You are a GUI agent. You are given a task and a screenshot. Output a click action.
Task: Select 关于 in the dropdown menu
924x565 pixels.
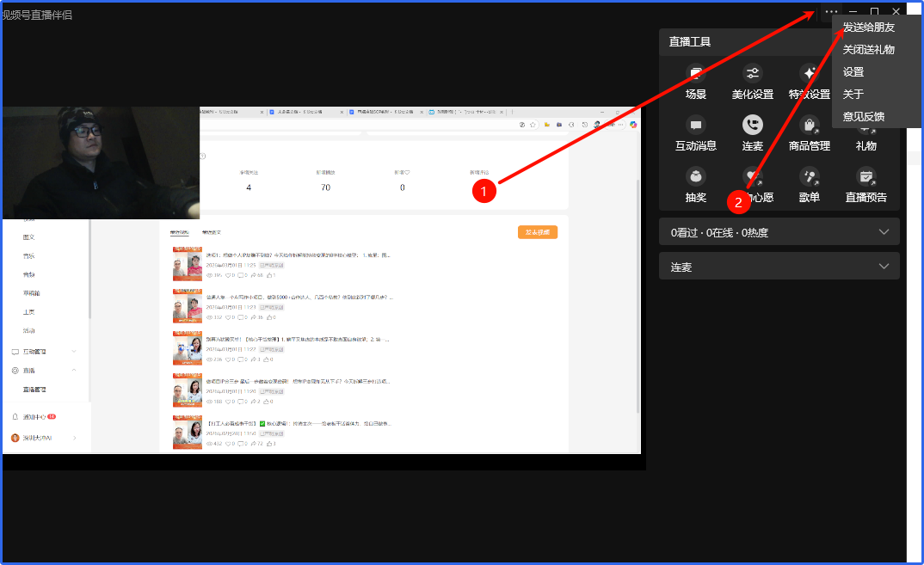853,95
